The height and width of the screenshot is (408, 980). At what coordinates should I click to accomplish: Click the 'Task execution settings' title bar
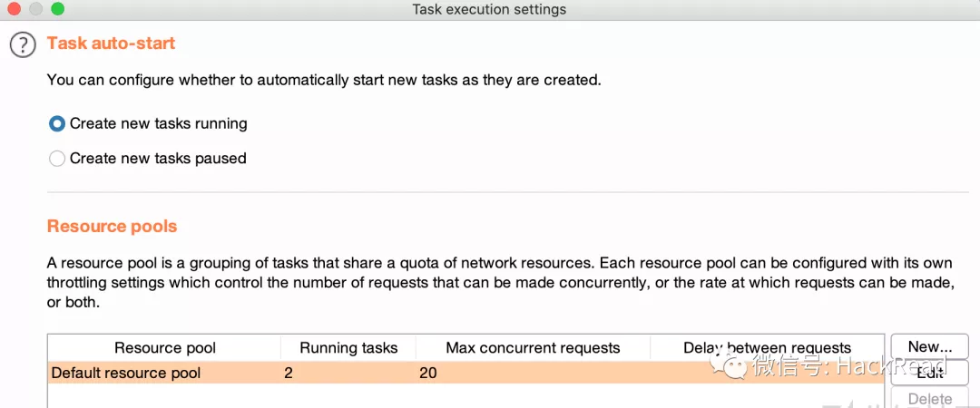coord(489,9)
